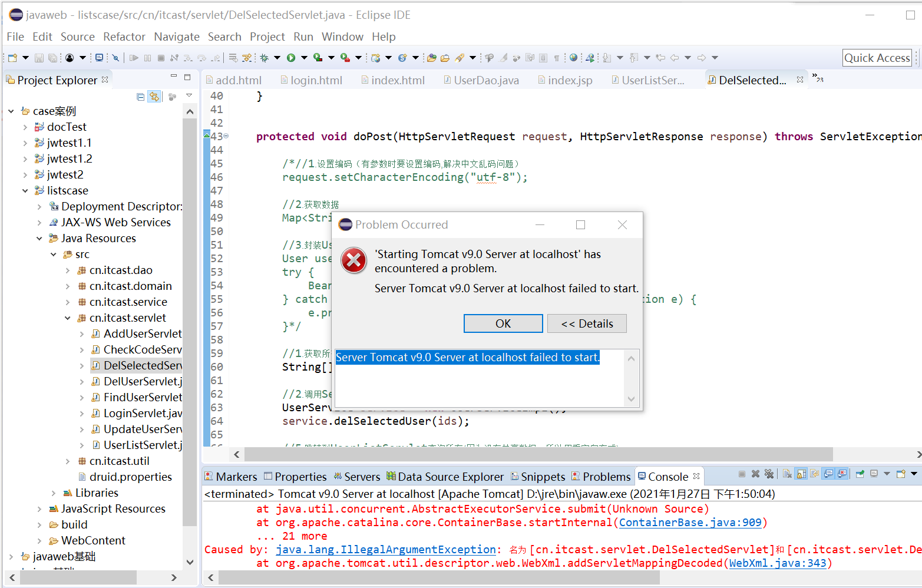Open the Run icon dropdown arrow
Image resolution: width=922 pixels, height=588 pixels.
[304, 58]
